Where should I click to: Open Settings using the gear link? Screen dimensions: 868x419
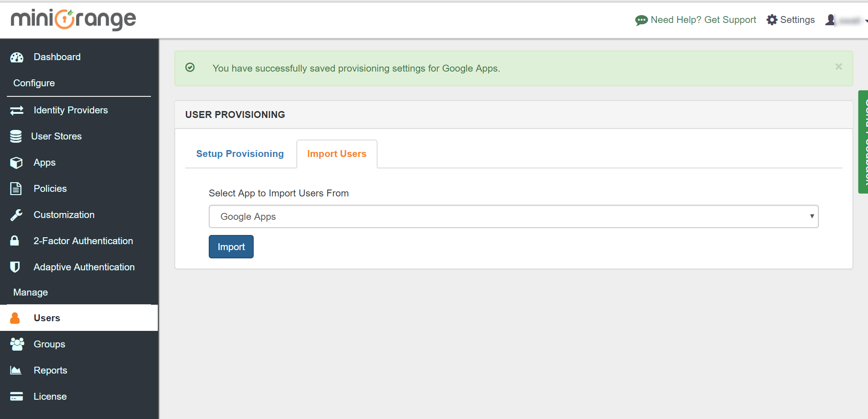(790, 20)
